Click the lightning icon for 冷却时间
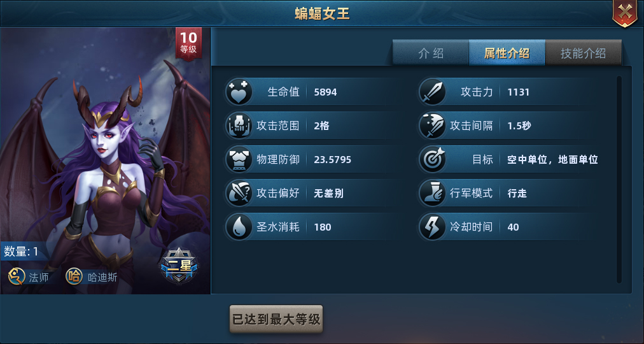The height and width of the screenshot is (344, 644). [x=432, y=227]
